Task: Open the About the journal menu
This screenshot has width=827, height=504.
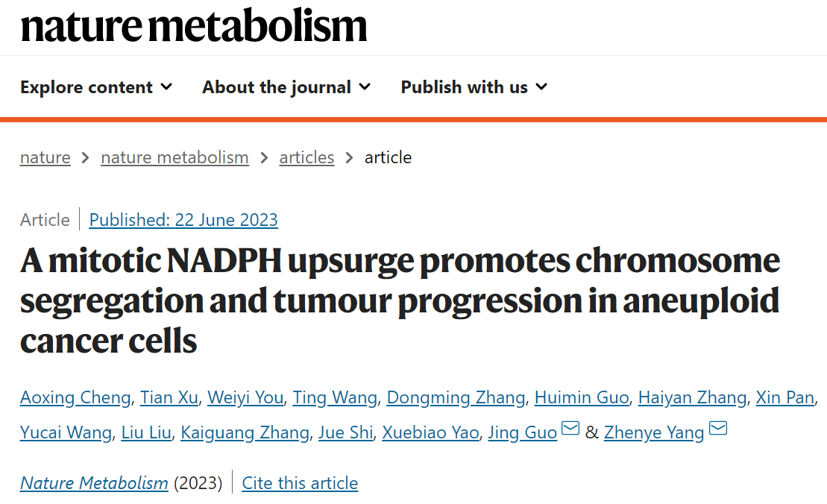Action: pos(286,87)
